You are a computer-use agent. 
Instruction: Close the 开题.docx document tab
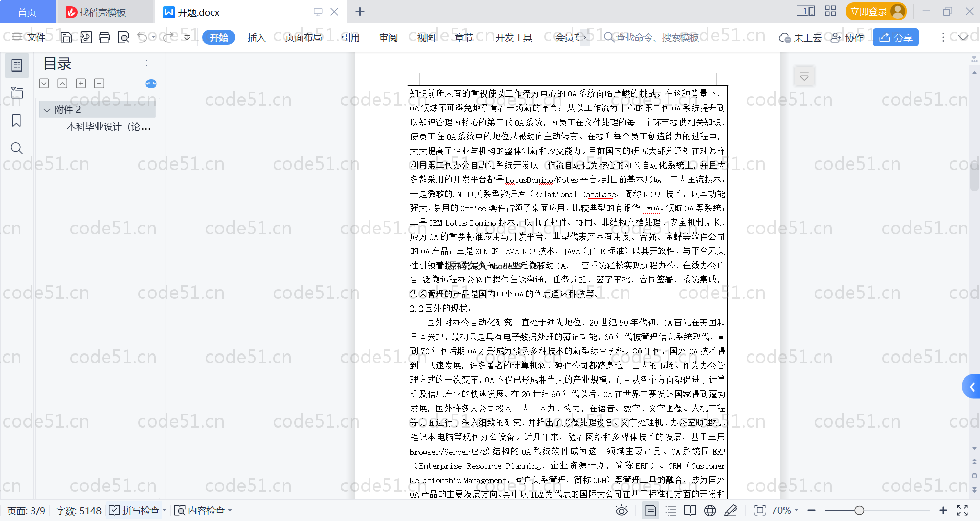334,12
